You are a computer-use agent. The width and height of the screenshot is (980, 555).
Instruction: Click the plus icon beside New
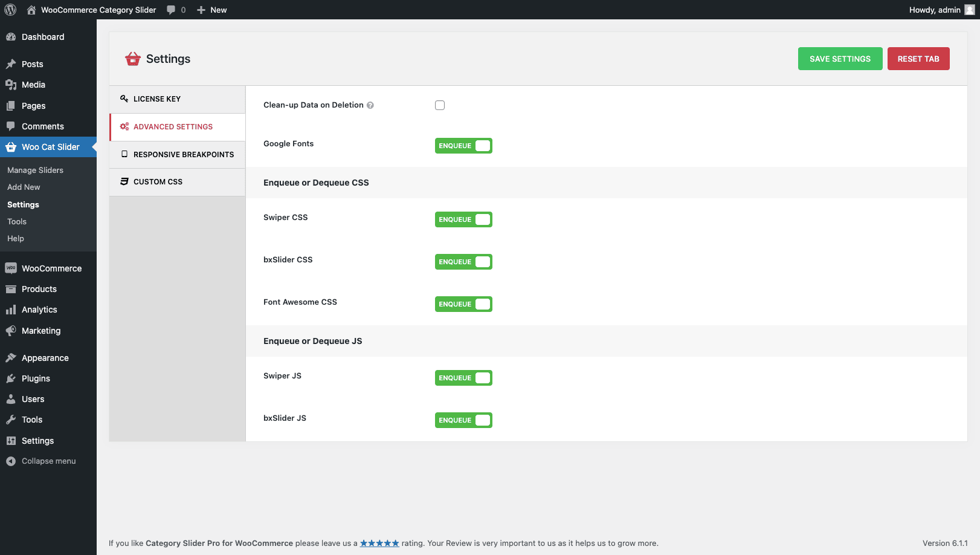click(201, 10)
